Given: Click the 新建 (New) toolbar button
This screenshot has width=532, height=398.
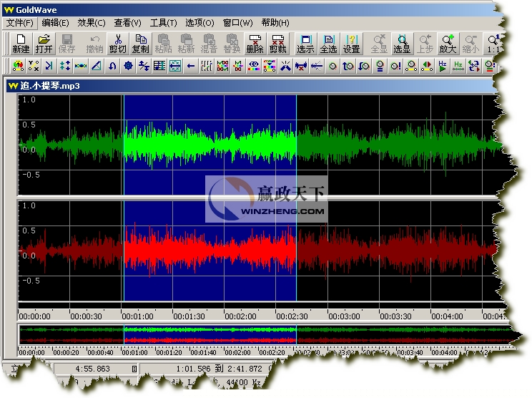Looking at the screenshot, I should pos(21,44).
